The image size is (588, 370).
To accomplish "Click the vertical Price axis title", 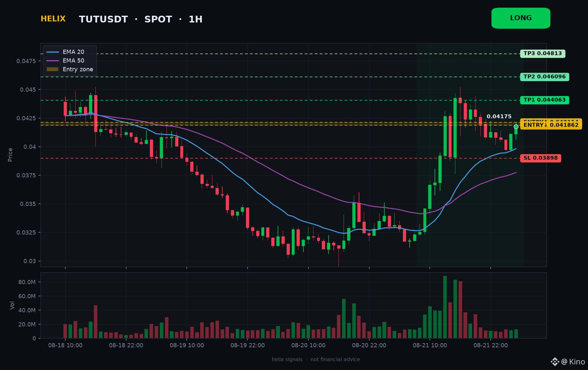I will pos(10,155).
